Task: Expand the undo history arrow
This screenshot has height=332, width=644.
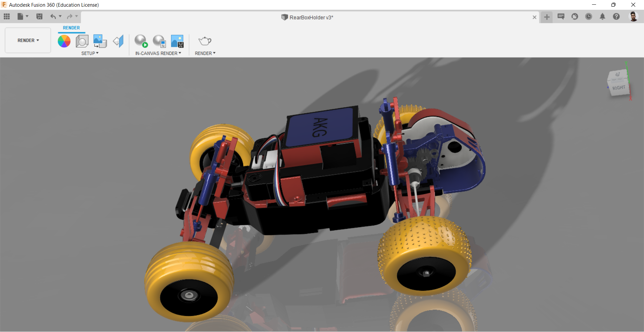Action: pos(60,16)
